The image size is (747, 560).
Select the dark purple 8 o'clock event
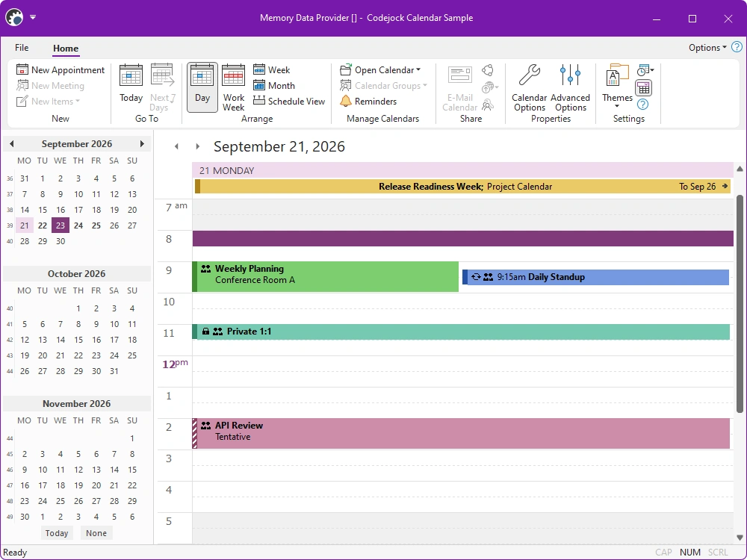[462, 239]
